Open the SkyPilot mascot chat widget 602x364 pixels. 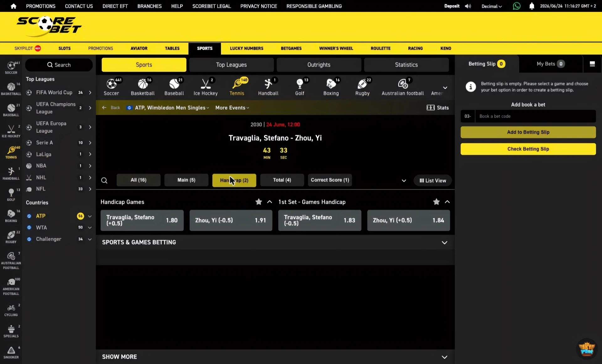[x=586, y=348]
